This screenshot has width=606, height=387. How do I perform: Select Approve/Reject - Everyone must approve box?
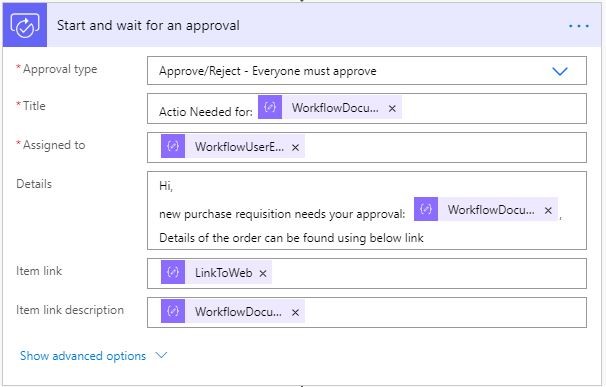click(367, 71)
